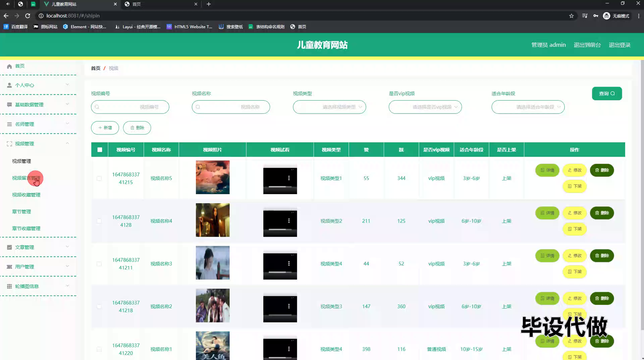Viewport: 644px width, 360px height.
Task: Check the row checkbox for 视频名称3
Action: pyautogui.click(x=99, y=264)
